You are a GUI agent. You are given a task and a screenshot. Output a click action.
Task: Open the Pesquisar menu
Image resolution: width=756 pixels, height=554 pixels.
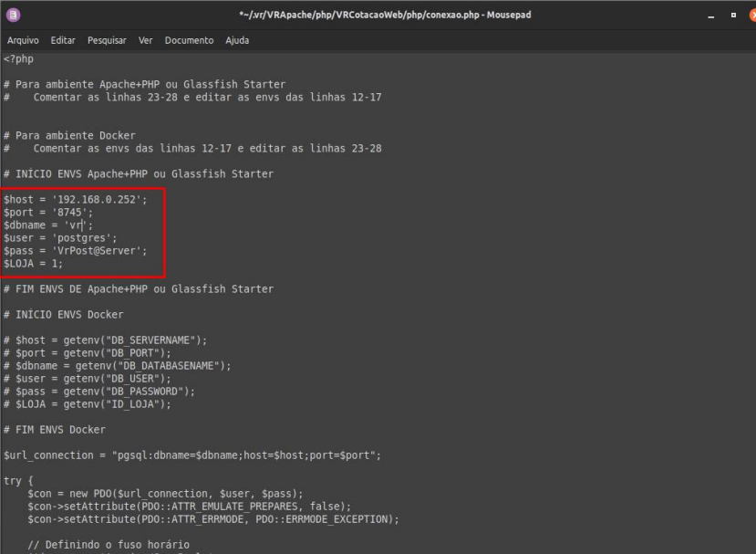point(107,40)
